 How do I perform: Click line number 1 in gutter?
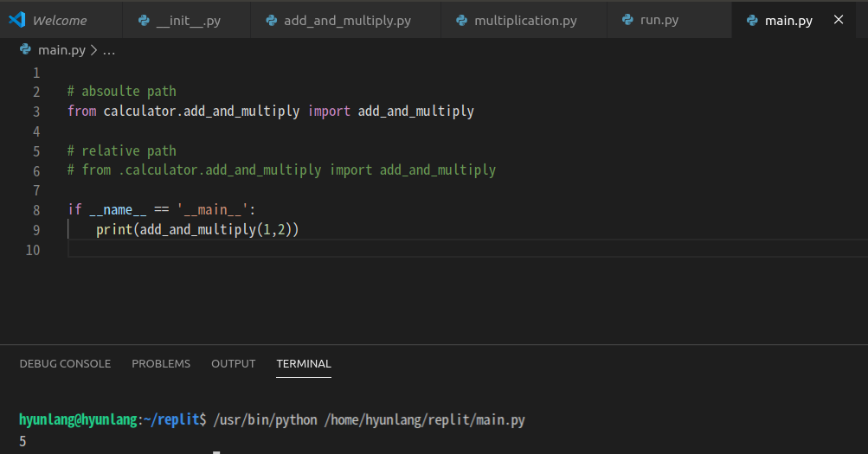pyautogui.click(x=36, y=73)
